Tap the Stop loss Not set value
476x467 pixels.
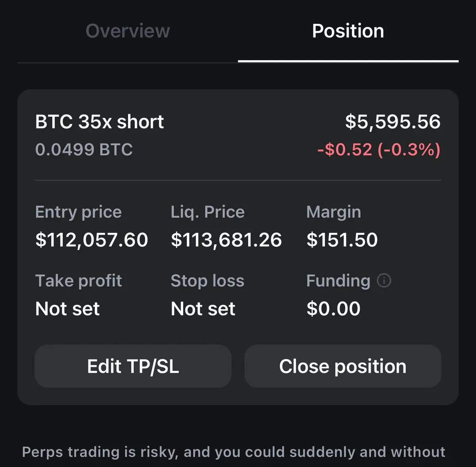click(x=203, y=308)
